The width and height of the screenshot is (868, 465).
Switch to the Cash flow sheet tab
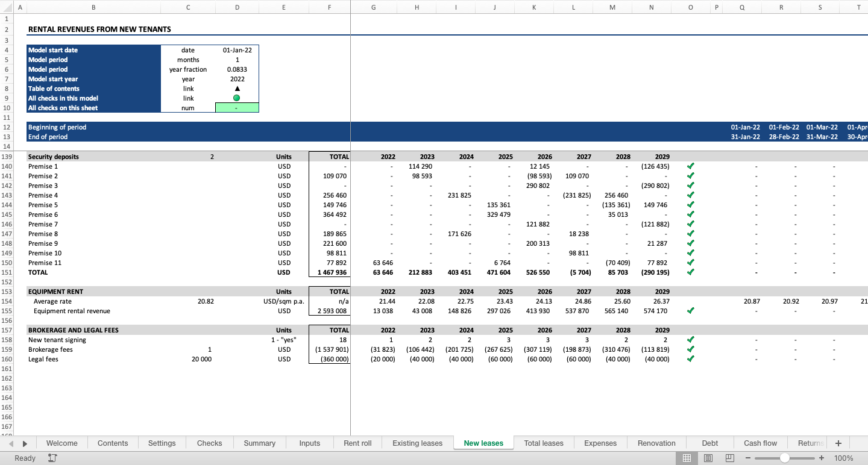pyautogui.click(x=759, y=443)
